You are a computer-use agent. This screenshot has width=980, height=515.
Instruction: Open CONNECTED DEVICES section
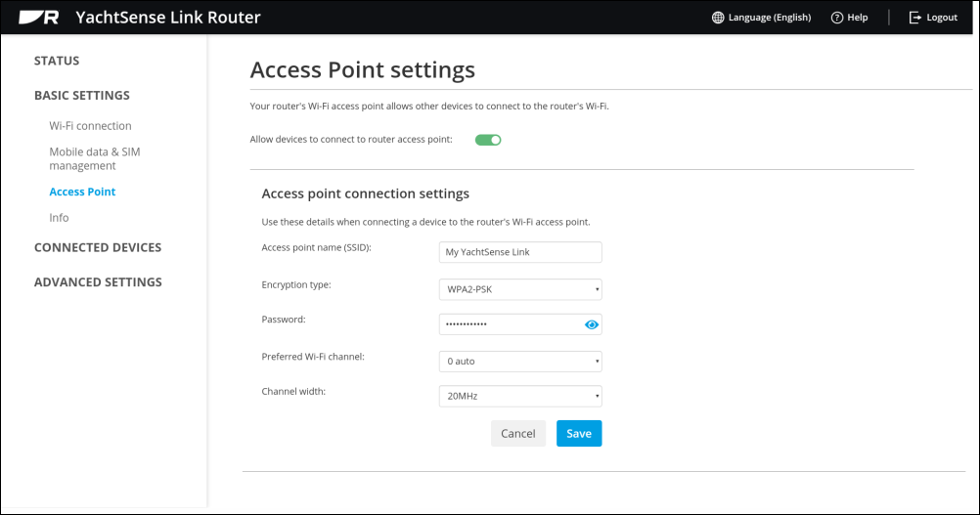pyautogui.click(x=98, y=247)
